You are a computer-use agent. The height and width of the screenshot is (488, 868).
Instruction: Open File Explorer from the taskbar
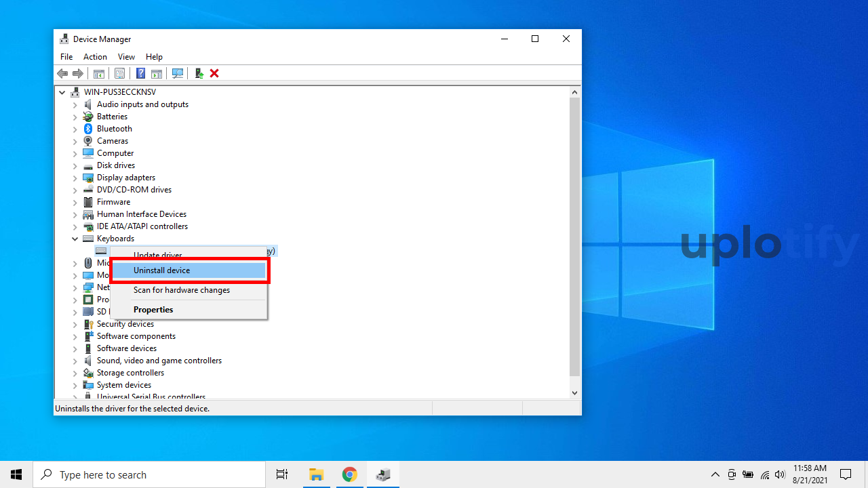click(317, 474)
